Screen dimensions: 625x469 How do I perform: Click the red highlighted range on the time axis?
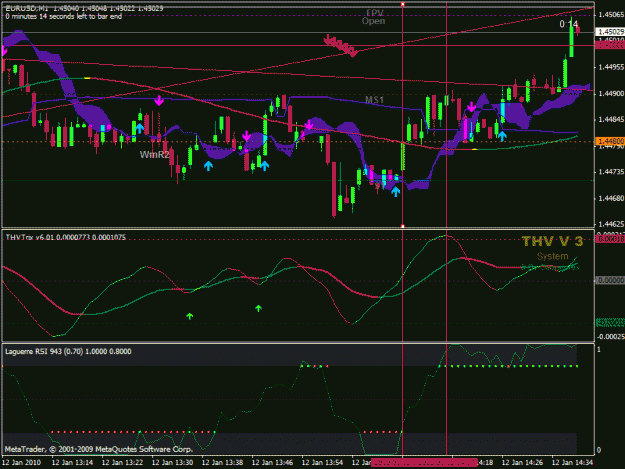[x=424, y=463]
